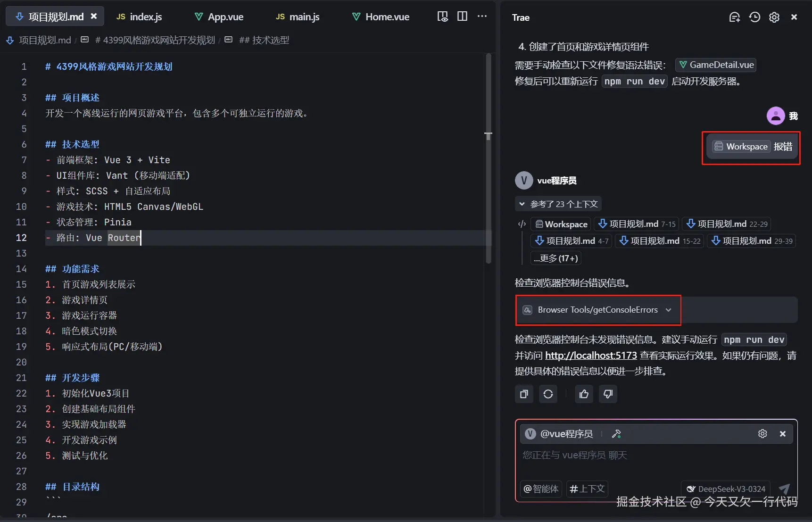The image size is (812, 522).
Task: Click the #上下文 context button
Action: (x=587, y=489)
